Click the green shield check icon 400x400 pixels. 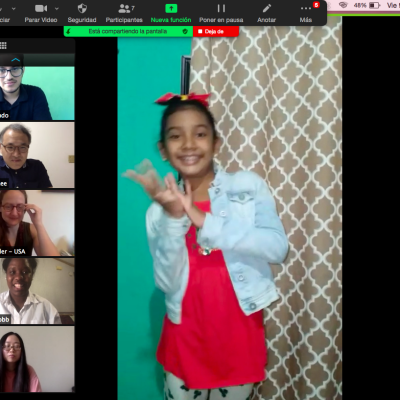point(185,31)
